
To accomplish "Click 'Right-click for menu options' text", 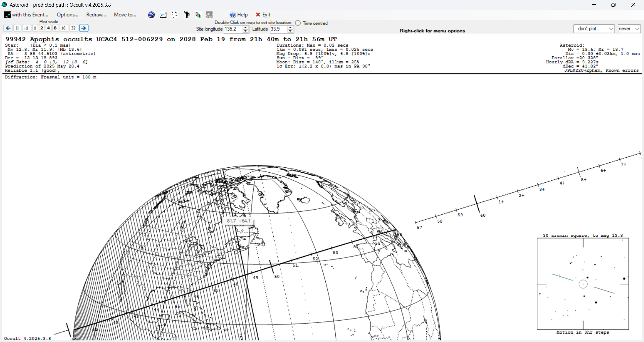I will click(x=432, y=31).
